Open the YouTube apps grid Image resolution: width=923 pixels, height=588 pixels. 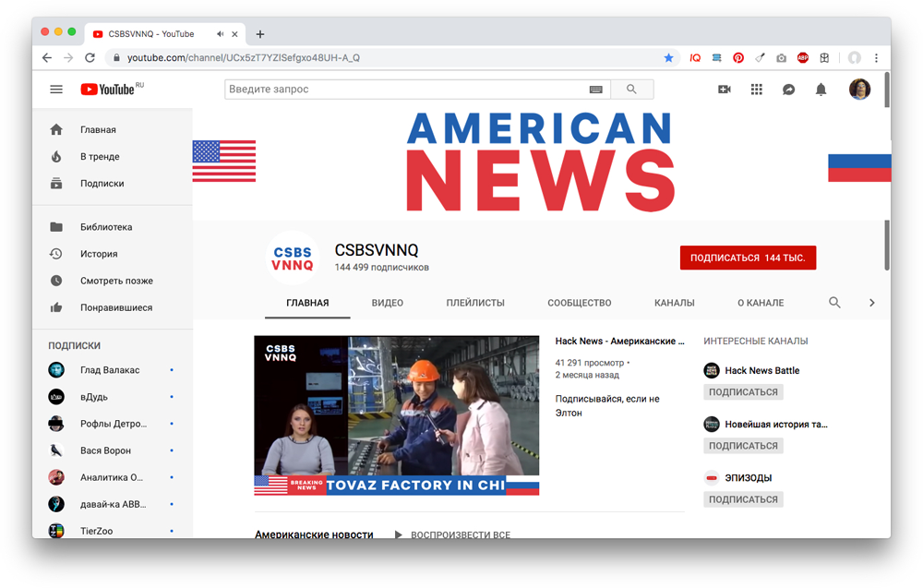coord(757,90)
